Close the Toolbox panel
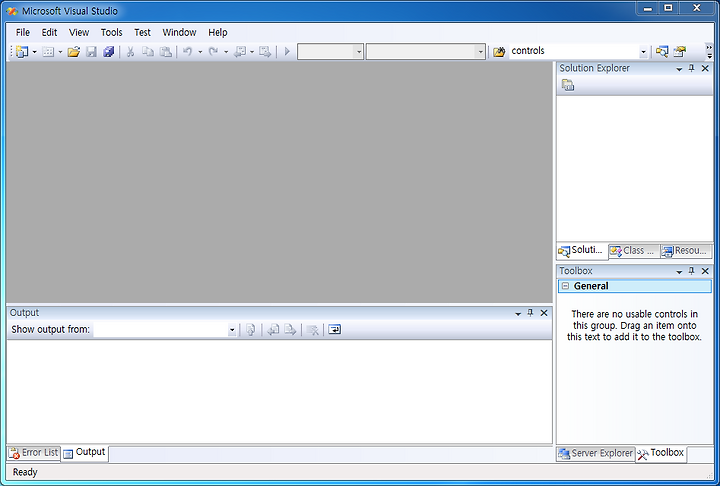720x486 pixels. point(705,271)
